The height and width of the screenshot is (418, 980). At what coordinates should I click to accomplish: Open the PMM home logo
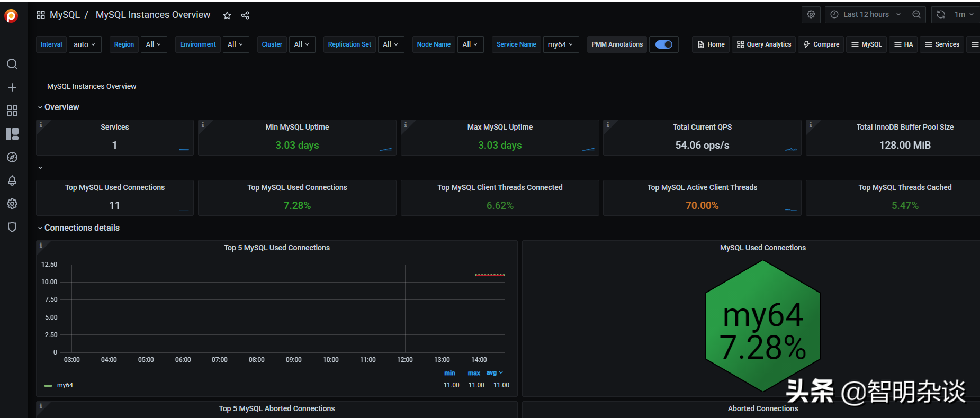tap(11, 16)
